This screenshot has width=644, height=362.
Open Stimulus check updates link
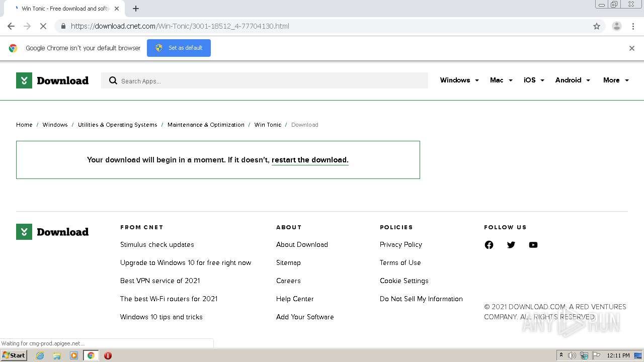point(157,244)
